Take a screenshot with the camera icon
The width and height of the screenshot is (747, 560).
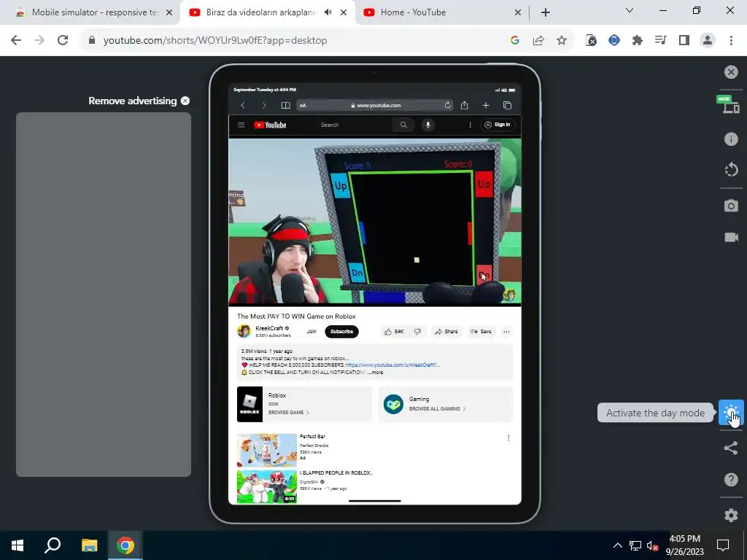coord(731,206)
